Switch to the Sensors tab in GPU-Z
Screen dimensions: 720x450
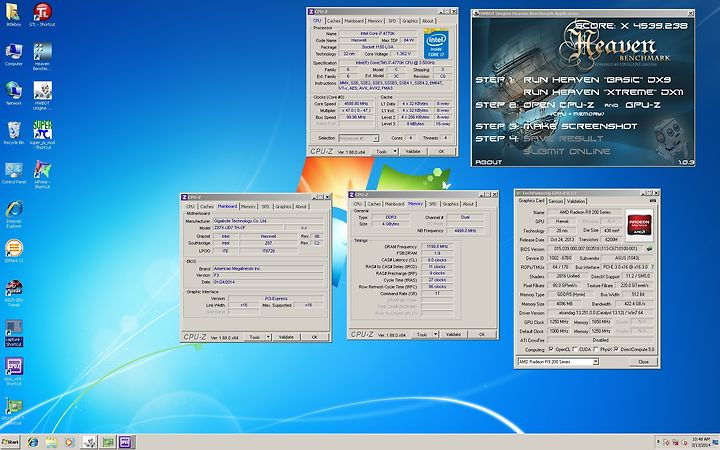click(555, 201)
